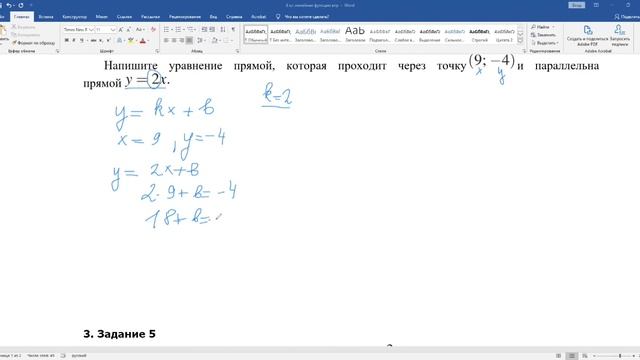Click the Share button
The width and height of the screenshot is (640, 360).
coord(627,17)
